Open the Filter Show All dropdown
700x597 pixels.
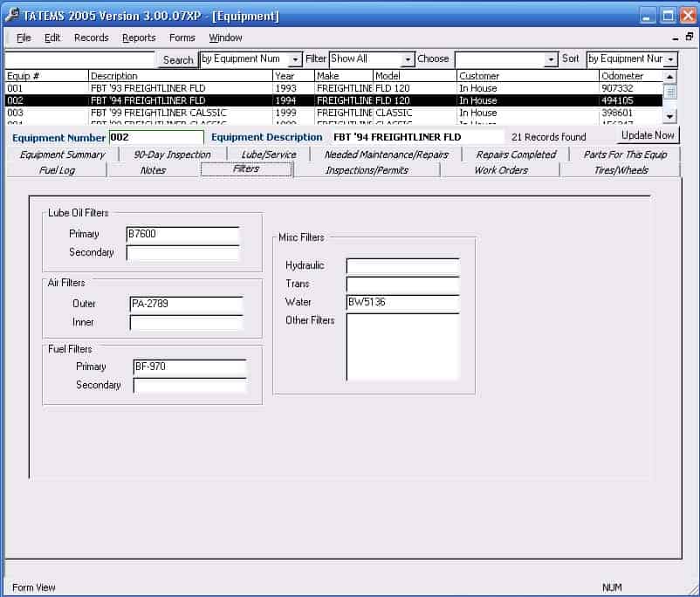(408, 59)
